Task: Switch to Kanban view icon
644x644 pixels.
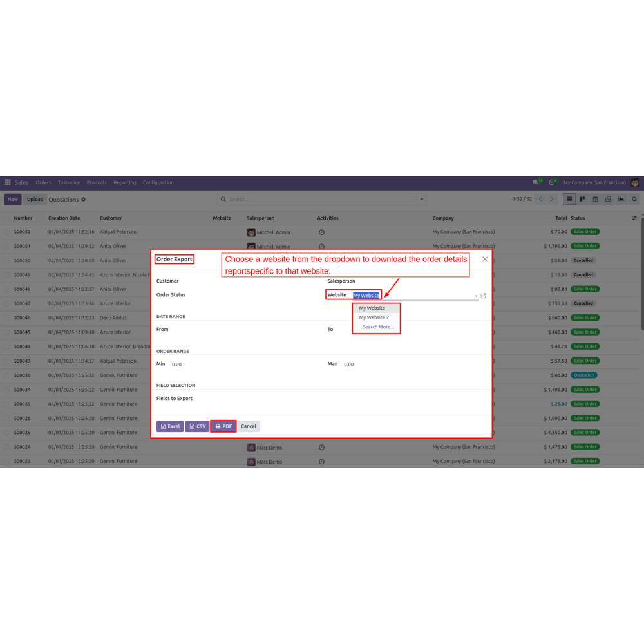Action: click(x=582, y=199)
